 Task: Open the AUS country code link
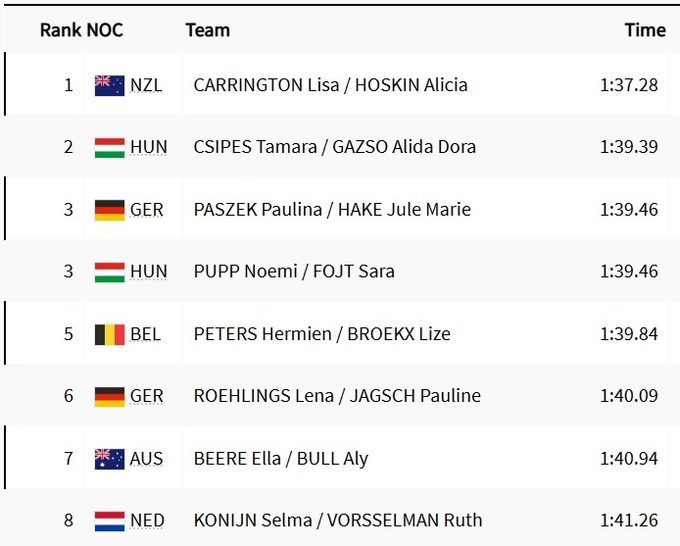click(147, 459)
